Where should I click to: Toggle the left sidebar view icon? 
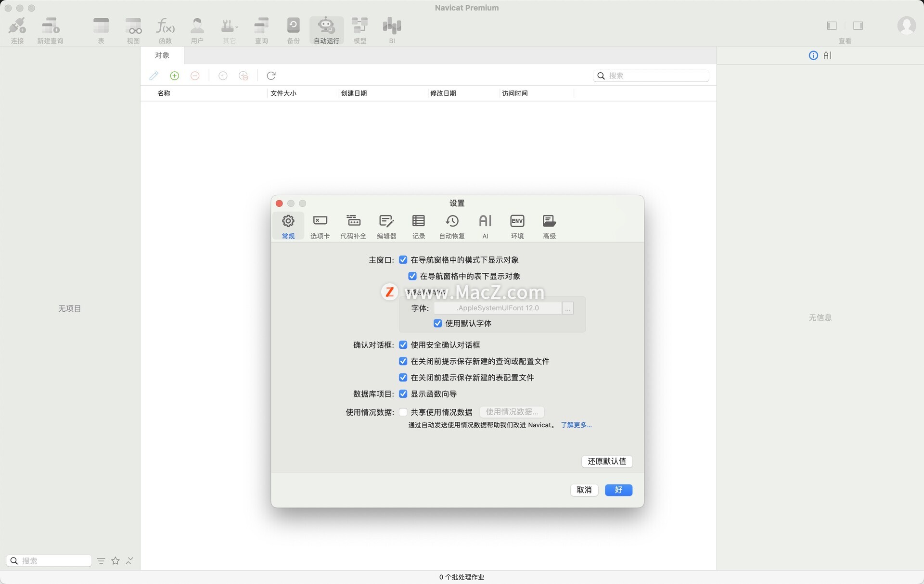pos(832,25)
